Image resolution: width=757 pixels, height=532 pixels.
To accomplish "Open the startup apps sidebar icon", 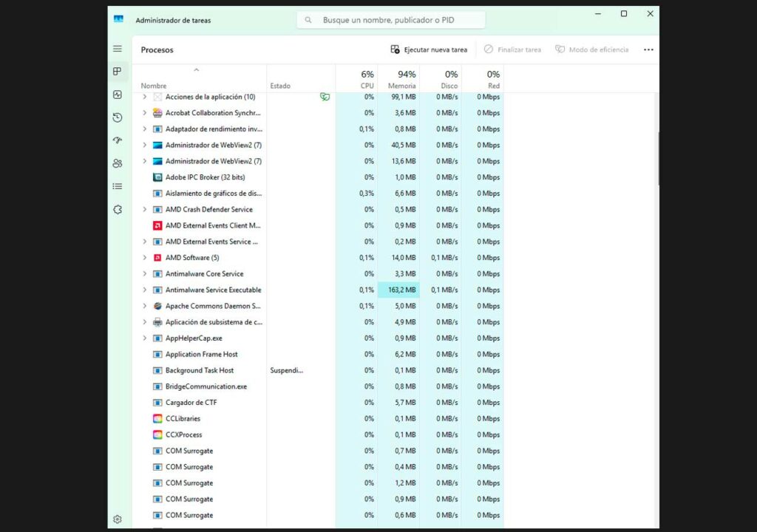I will 117,140.
